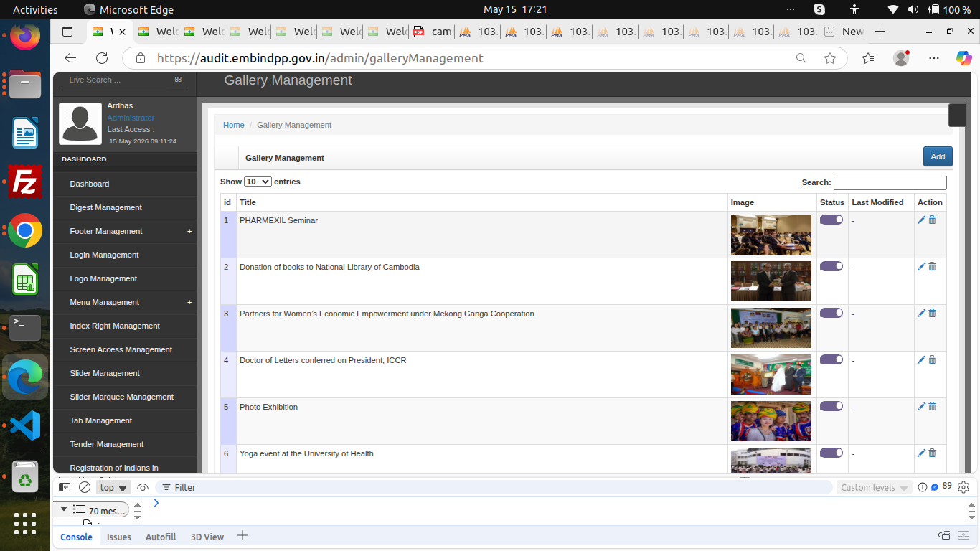Open the browser Favorites list icon
This screenshot has height=551, width=980.
868,58
